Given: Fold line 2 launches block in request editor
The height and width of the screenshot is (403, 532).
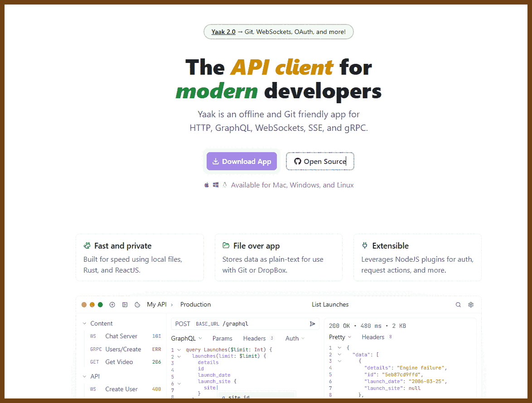Looking at the screenshot, I should pos(179,356).
